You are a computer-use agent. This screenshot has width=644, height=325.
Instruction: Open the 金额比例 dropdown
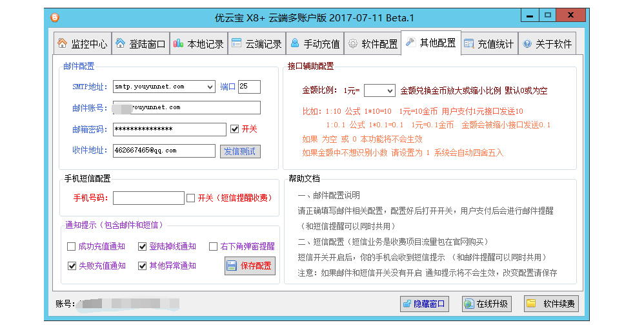pos(388,91)
